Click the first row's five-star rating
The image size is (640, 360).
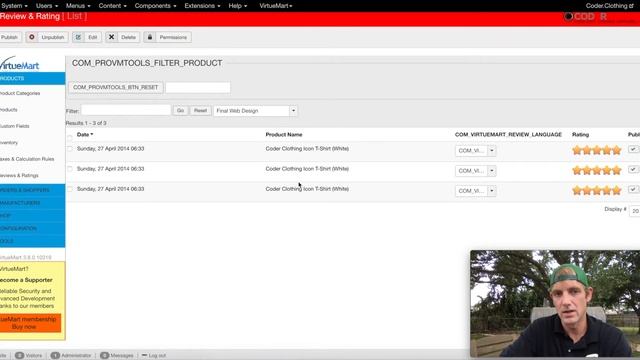[597, 150]
